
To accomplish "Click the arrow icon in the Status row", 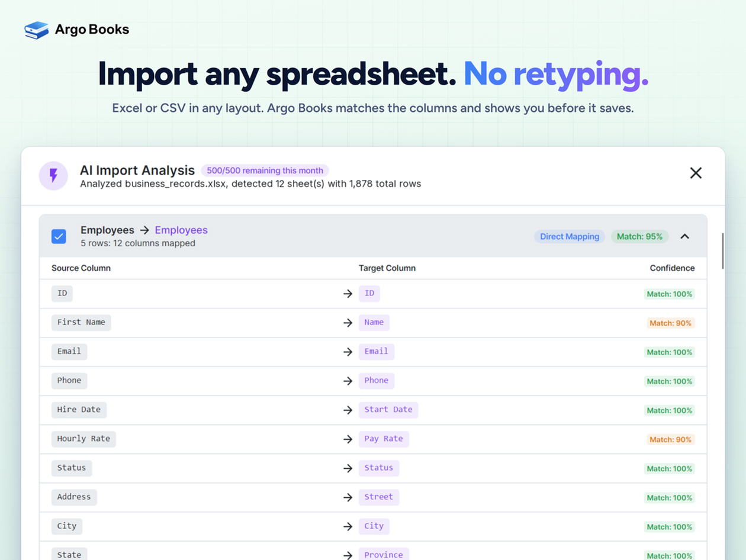I will pyautogui.click(x=348, y=468).
